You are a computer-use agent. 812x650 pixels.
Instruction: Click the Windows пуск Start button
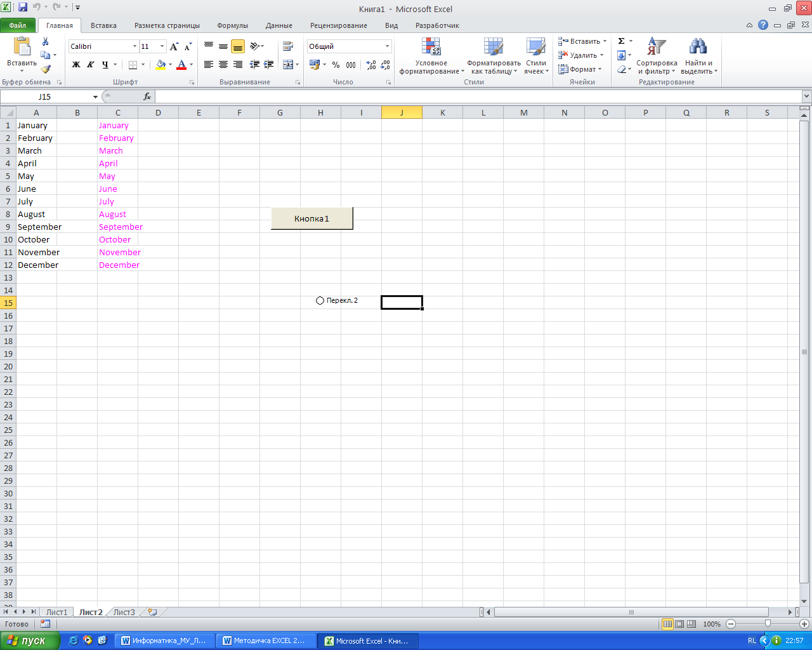pos(30,640)
